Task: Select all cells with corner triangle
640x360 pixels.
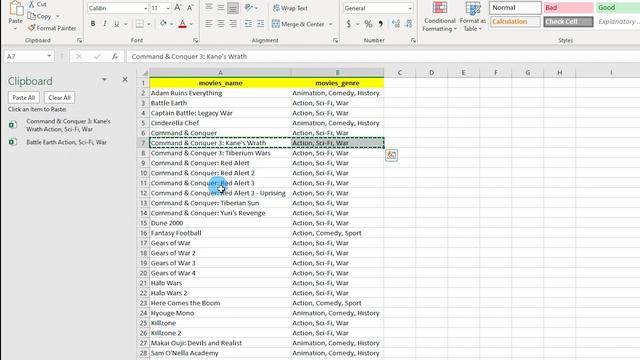Action: click(x=144, y=73)
